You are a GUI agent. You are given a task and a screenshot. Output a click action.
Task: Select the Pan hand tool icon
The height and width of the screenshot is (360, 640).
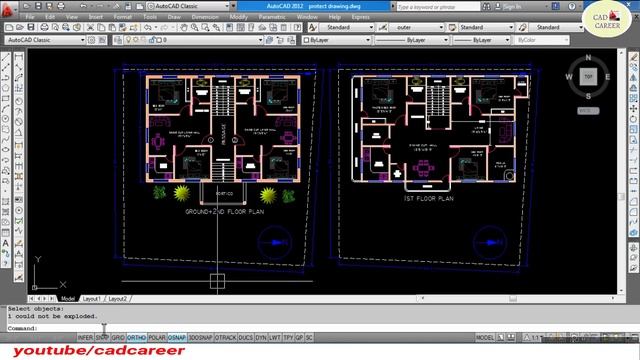(x=184, y=27)
